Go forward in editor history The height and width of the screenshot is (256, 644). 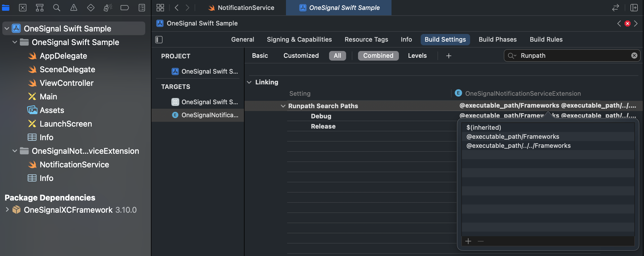tap(187, 8)
